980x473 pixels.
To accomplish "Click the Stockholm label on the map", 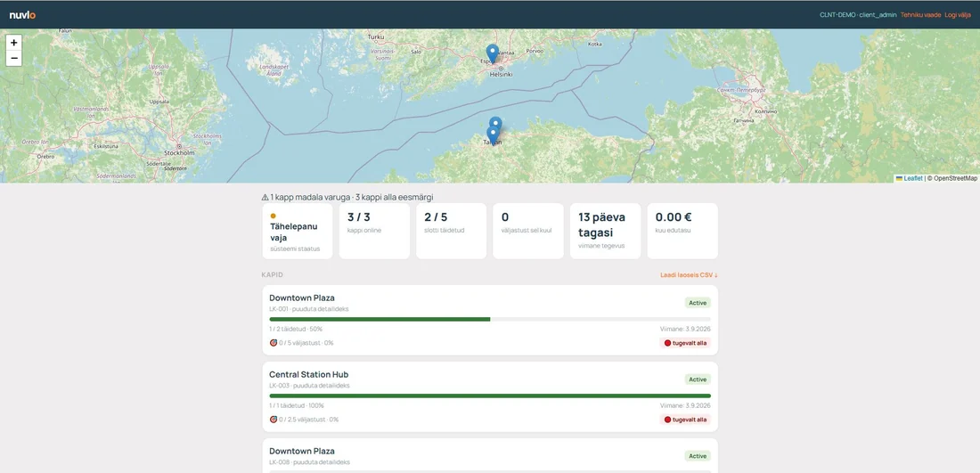I will click(179, 152).
